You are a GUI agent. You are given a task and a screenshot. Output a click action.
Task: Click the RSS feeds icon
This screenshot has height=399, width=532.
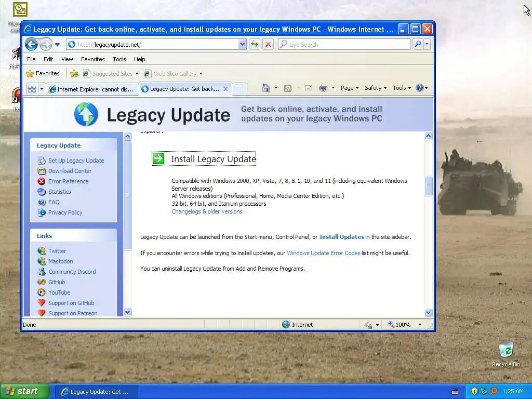click(288, 88)
